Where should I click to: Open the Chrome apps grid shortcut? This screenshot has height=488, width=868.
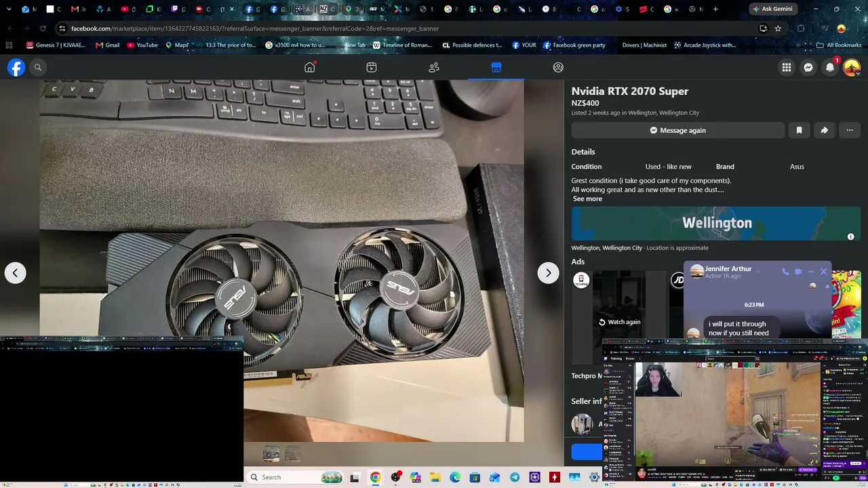[9, 45]
